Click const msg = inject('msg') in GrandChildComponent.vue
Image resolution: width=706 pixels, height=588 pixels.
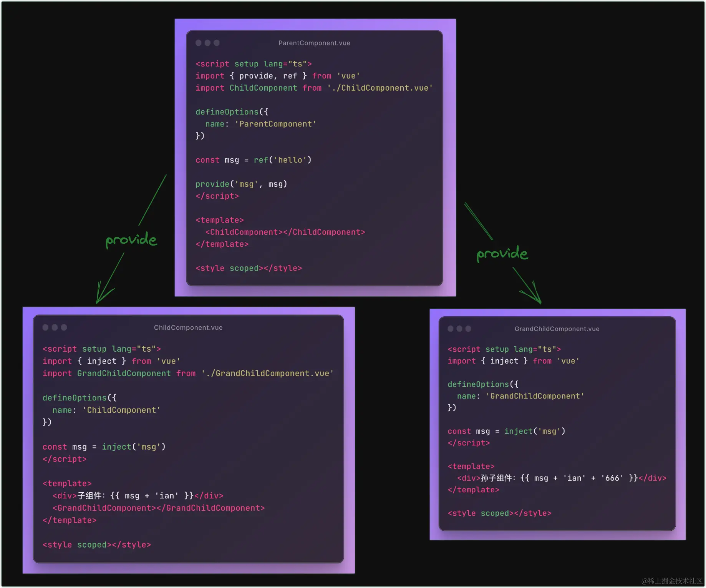click(x=507, y=431)
